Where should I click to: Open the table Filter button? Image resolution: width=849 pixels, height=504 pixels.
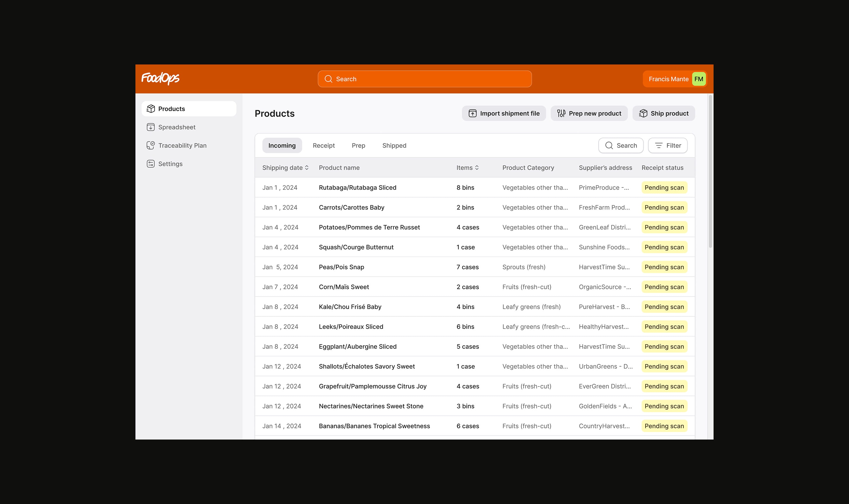668,145
